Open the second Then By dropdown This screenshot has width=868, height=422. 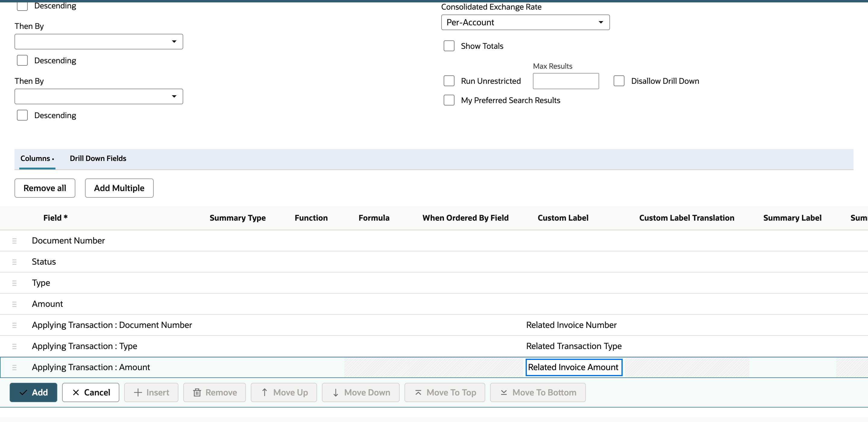tap(99, 96)
